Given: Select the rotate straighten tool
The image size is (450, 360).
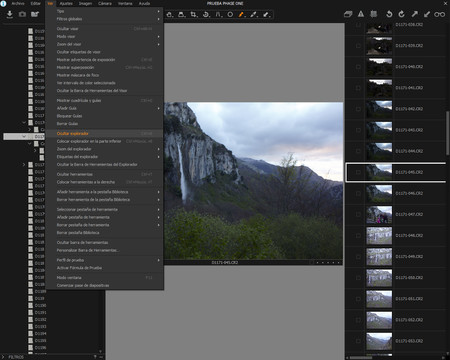Looking at the screenshot, I should point(206,14).
